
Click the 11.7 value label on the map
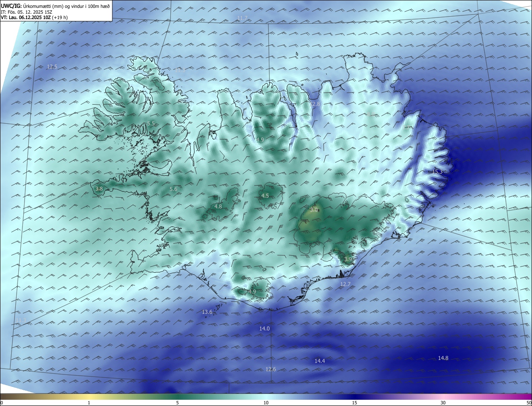[242, 18]
